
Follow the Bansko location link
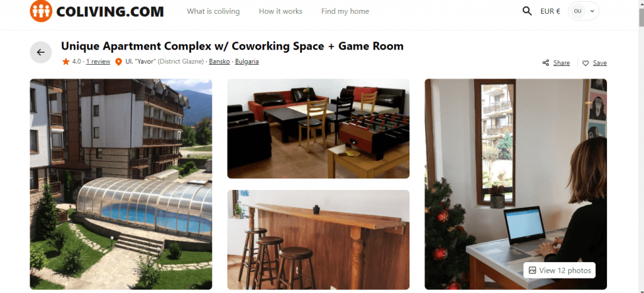[x=219, y=62]
